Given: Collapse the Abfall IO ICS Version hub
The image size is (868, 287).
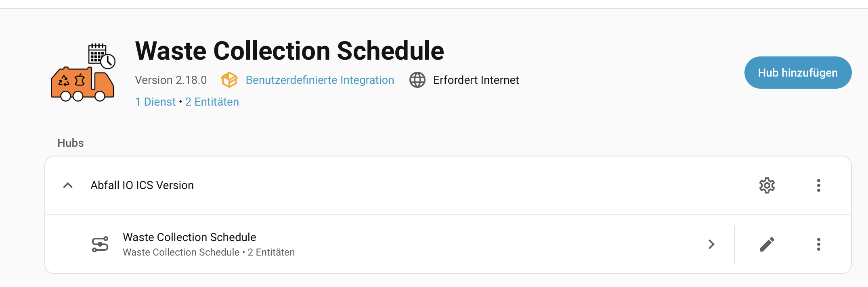Looking at the screenshot, I should pyautogui.click(x=68, y=185).
